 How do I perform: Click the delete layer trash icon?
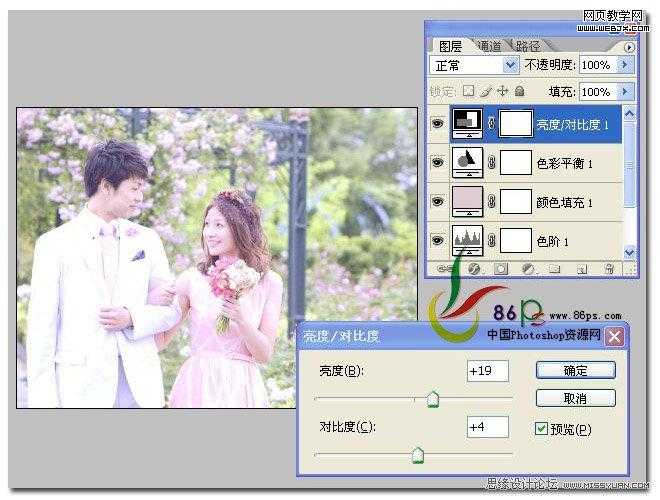pyautogui.click(x=609, y=269)
